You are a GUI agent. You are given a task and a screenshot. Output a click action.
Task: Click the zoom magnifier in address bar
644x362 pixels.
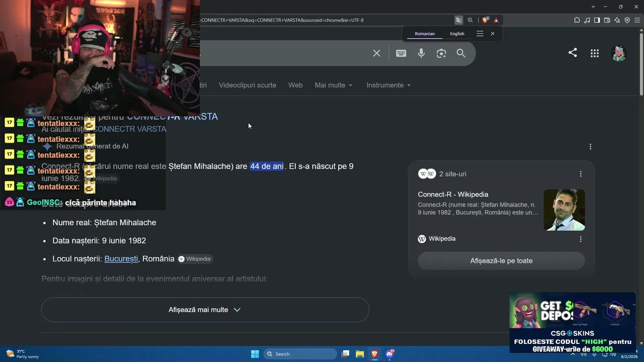pos(470,20)
